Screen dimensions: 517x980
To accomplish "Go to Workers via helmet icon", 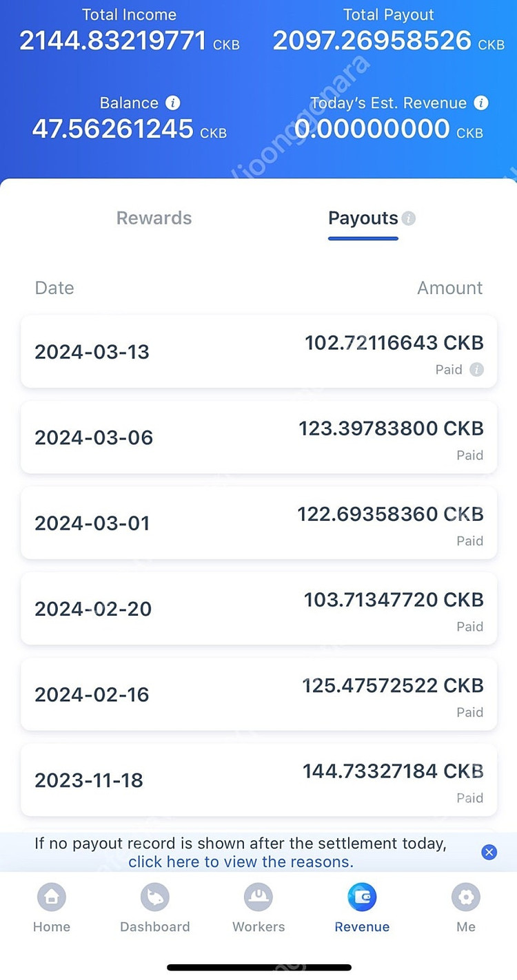I will [x=258, y=897].
